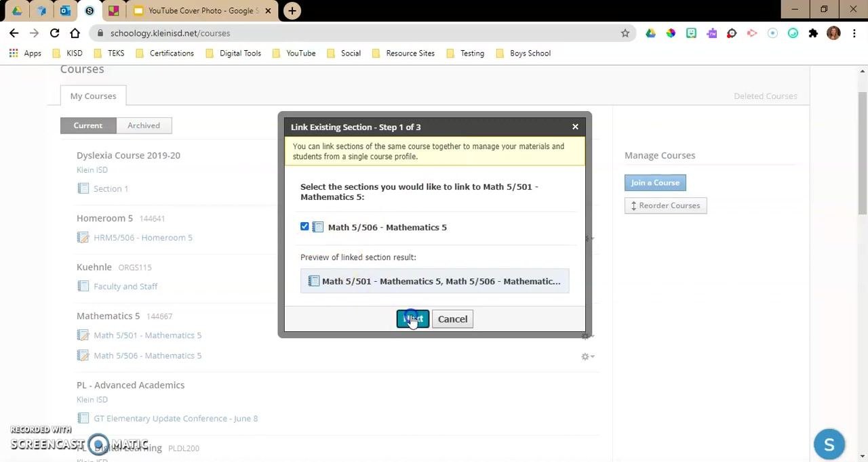Click the Next button in the dialog

coord(413,319)
